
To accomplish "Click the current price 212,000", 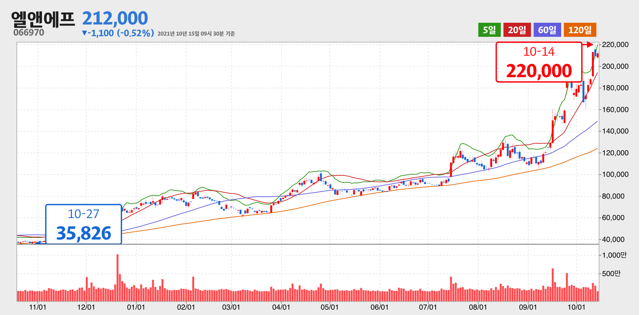I will [115, 18].
